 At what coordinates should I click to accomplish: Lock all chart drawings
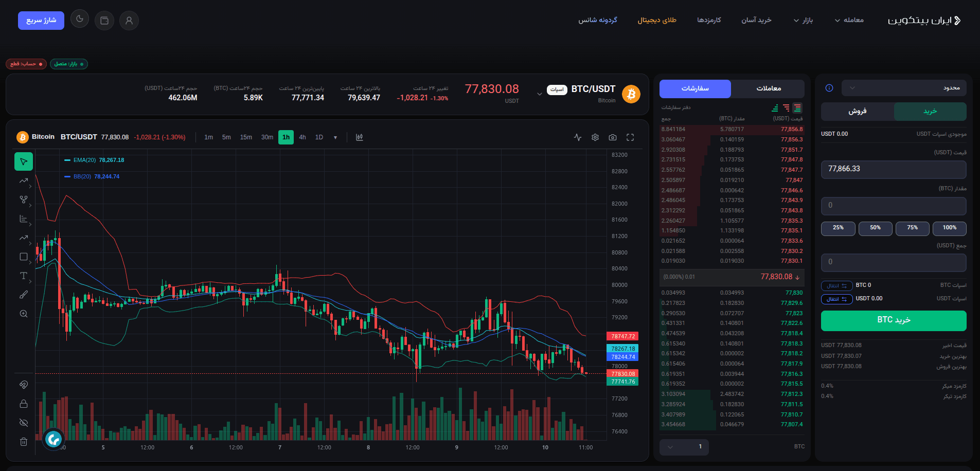24,404
